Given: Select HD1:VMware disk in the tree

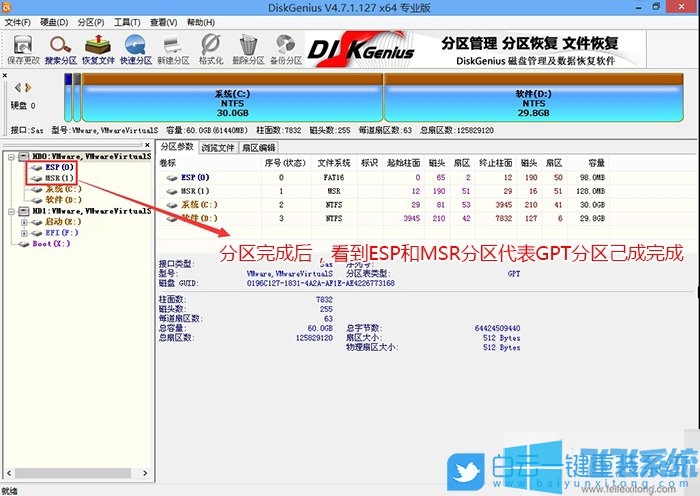Looking at the screenshot, I should 92,211.
